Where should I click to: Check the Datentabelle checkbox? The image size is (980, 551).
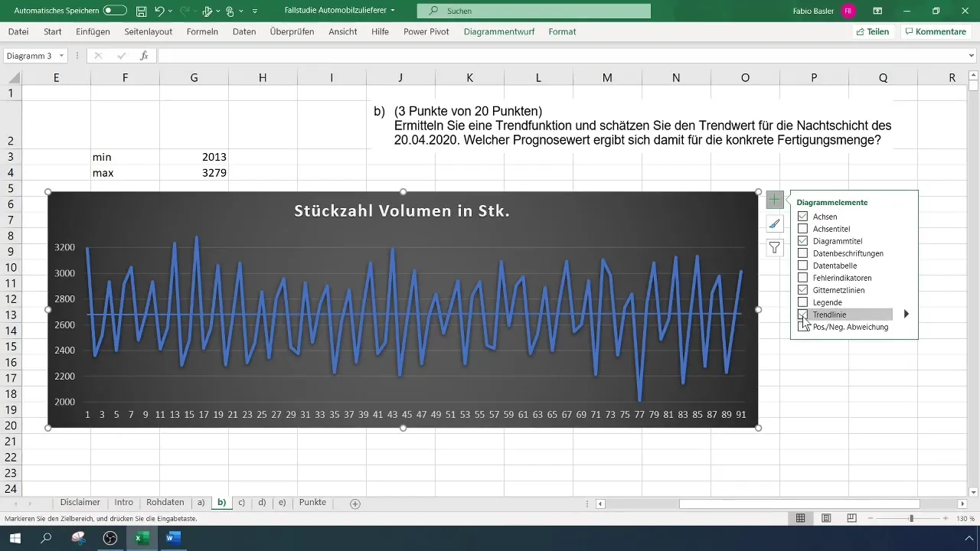click(802, 266)
